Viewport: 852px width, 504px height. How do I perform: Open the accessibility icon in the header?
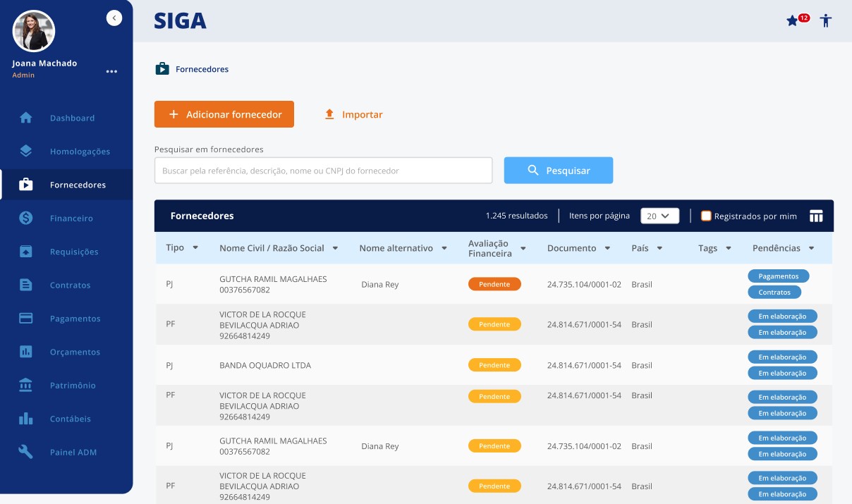825,21
